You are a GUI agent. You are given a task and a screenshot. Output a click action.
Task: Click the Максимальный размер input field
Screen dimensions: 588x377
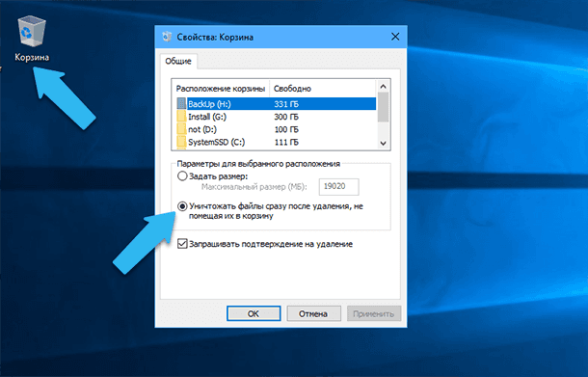coord(338,186)
